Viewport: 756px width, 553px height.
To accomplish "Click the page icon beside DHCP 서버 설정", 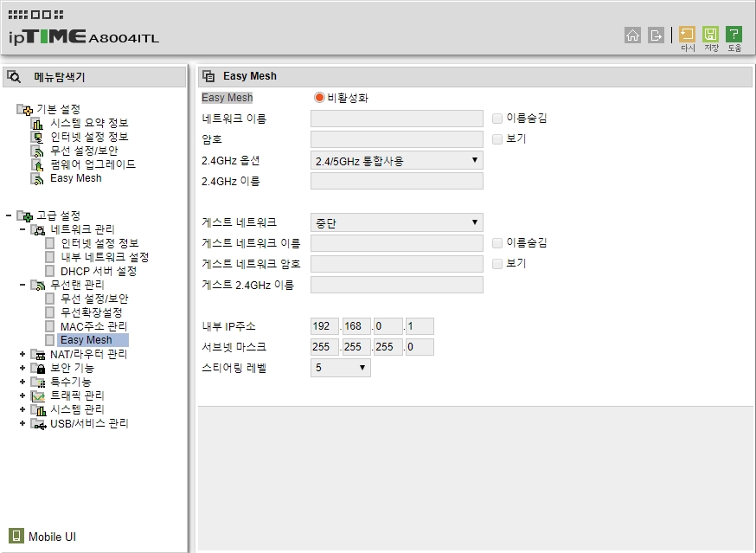I will click(x=49, y=271).
